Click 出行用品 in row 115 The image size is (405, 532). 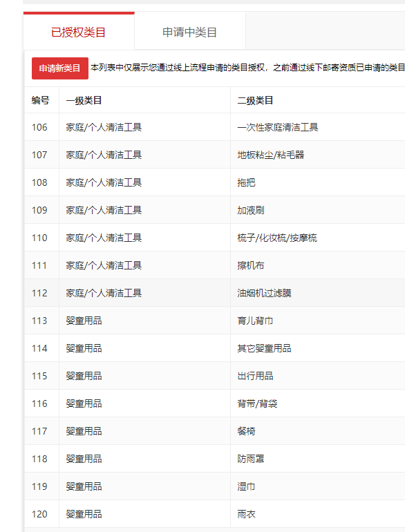(x=255, y=376)
